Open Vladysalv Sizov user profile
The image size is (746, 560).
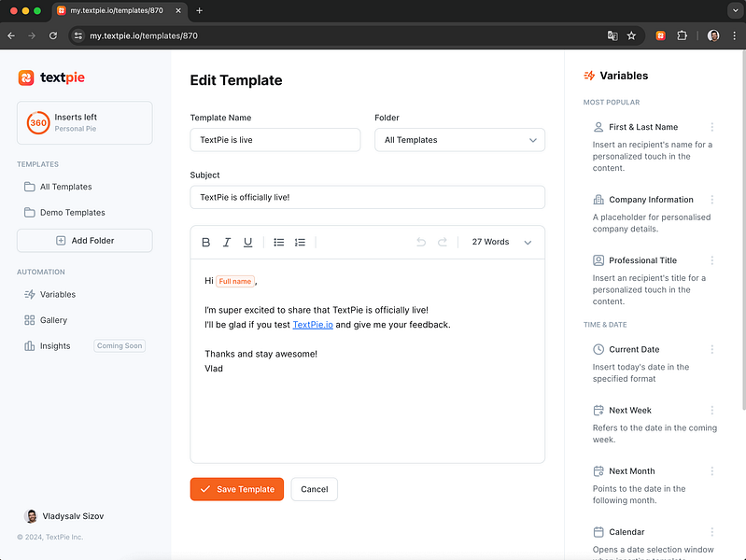click(x=63, y=516)
